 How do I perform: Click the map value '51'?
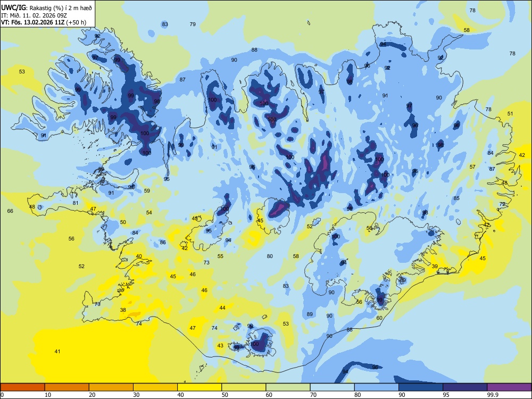510,114
